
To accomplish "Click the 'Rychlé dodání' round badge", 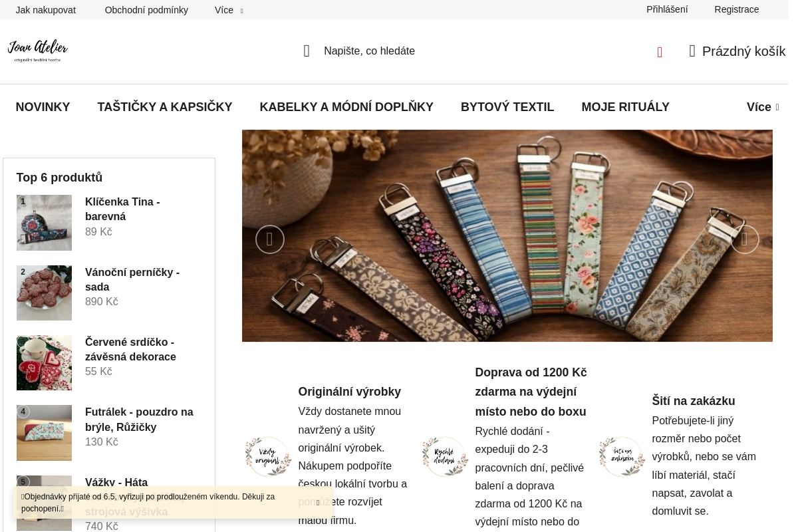I will click(445, 457).
